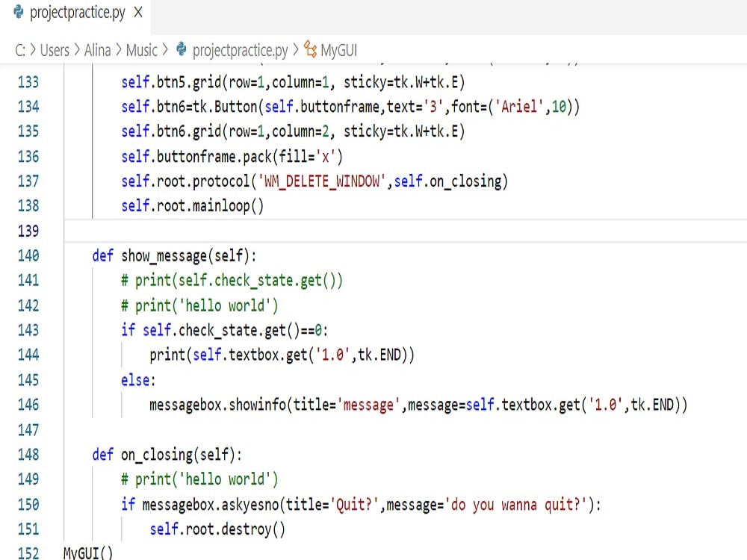Click line number 152 in gutter

coord(28,553)
